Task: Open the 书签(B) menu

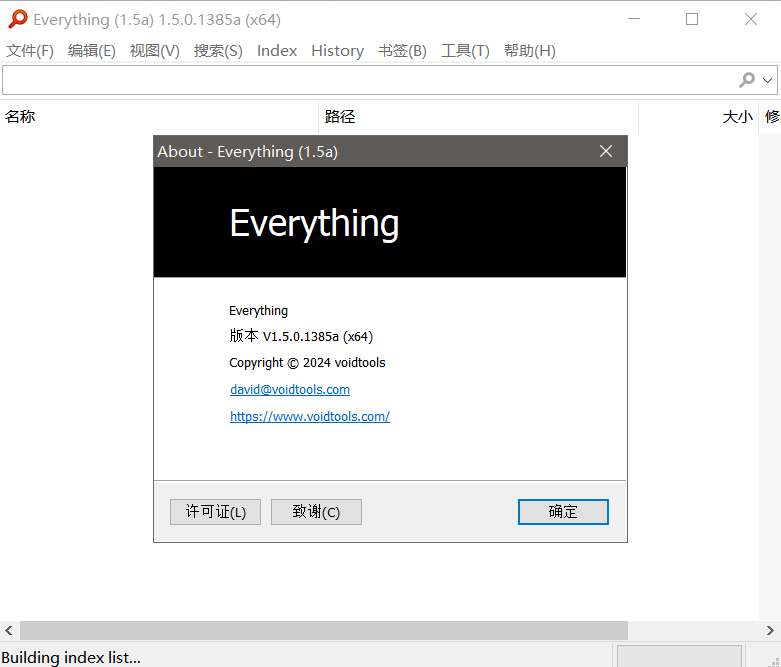Action: 402,51
